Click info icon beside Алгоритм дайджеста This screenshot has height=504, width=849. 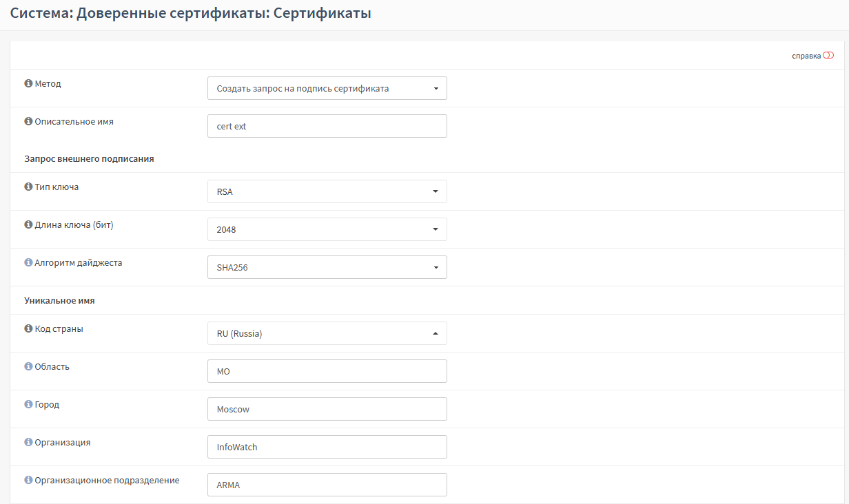tap(28, 262)
